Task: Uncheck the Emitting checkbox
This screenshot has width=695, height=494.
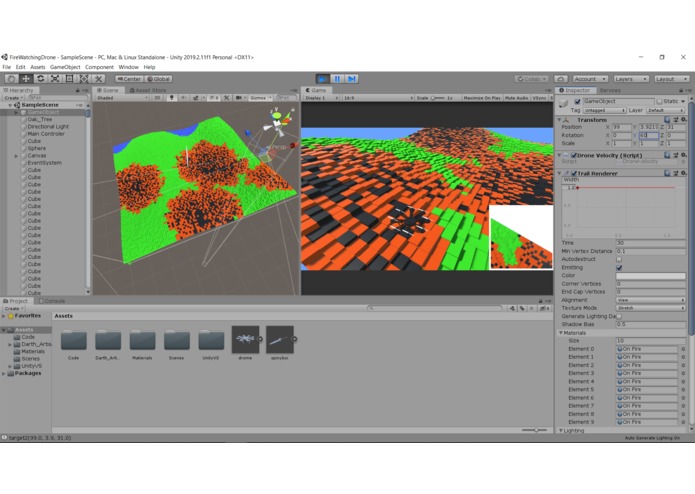Action: coord(619,268)
